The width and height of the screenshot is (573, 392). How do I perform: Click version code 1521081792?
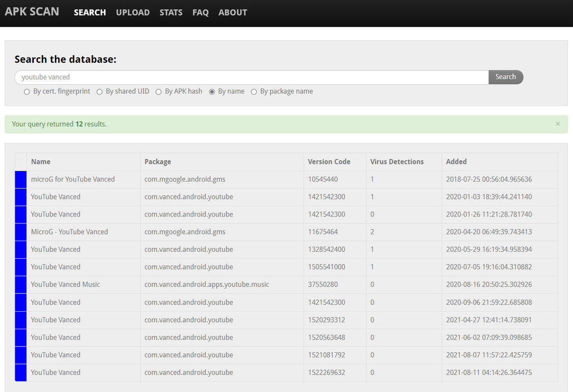click(326, 355)
